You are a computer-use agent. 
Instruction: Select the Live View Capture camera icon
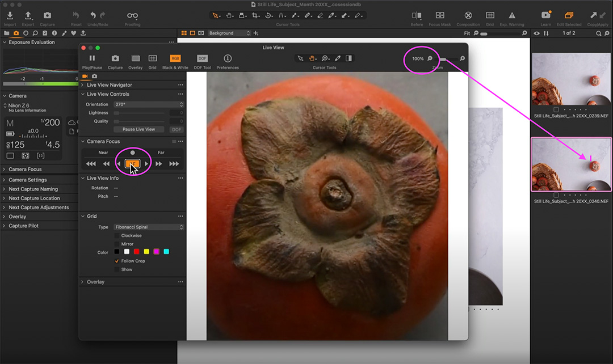(x=115, y=58)
